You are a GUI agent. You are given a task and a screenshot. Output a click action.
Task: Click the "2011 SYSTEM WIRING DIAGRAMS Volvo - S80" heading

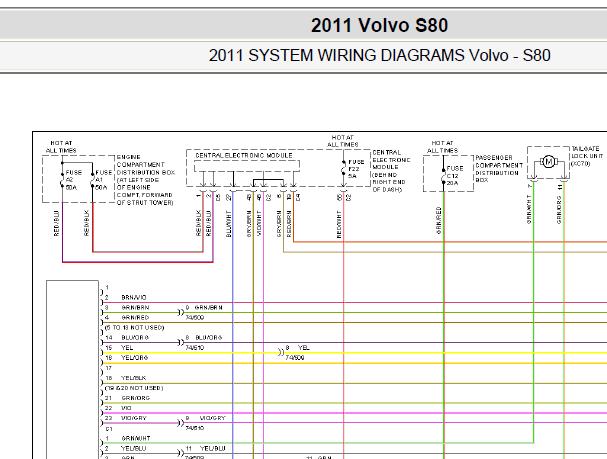point(379,55)
